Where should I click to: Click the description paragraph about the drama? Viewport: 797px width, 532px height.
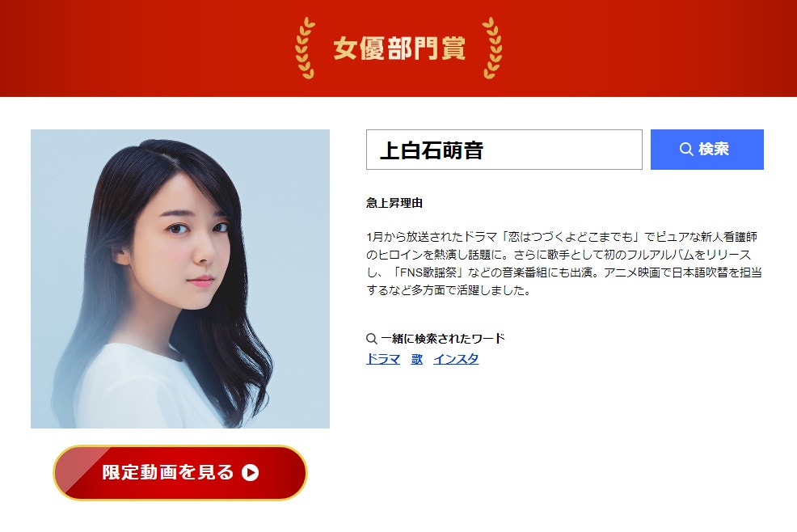564,264
